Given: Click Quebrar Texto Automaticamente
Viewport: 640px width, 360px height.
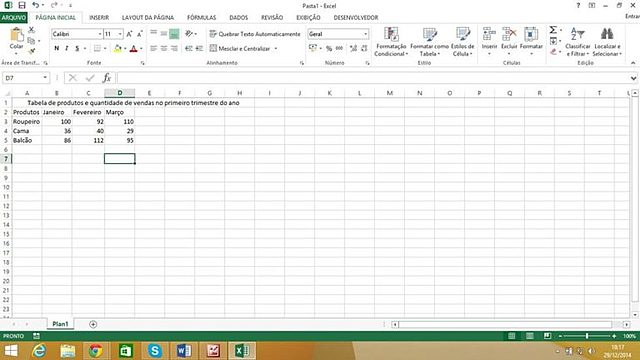Looking at the screenshot, I should coord(255,34).
